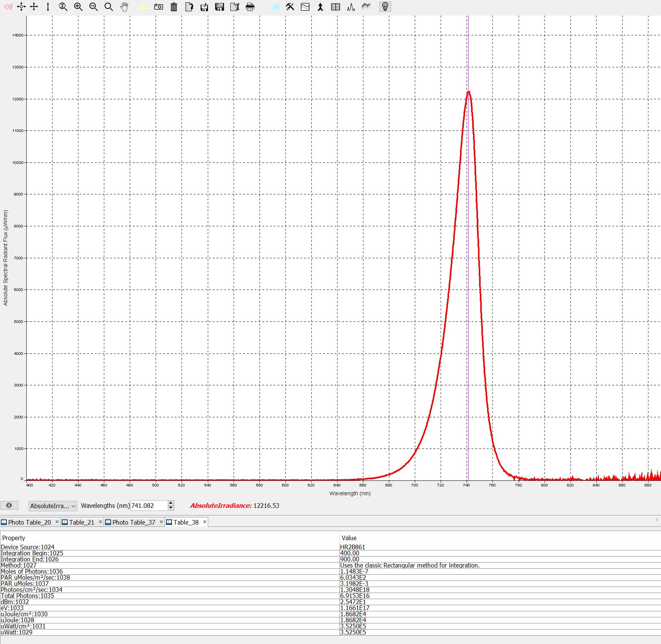The width and height of the screenshot is (661, 644).
Task: Open the AbsoluteIrra... dropdown
Action: pyautogui.click(x=53, y=506)
